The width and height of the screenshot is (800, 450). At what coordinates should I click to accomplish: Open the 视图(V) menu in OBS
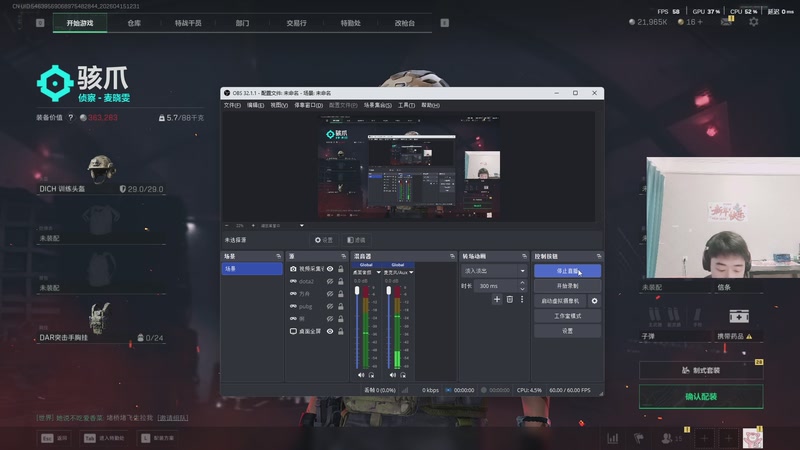click(279, 105)
